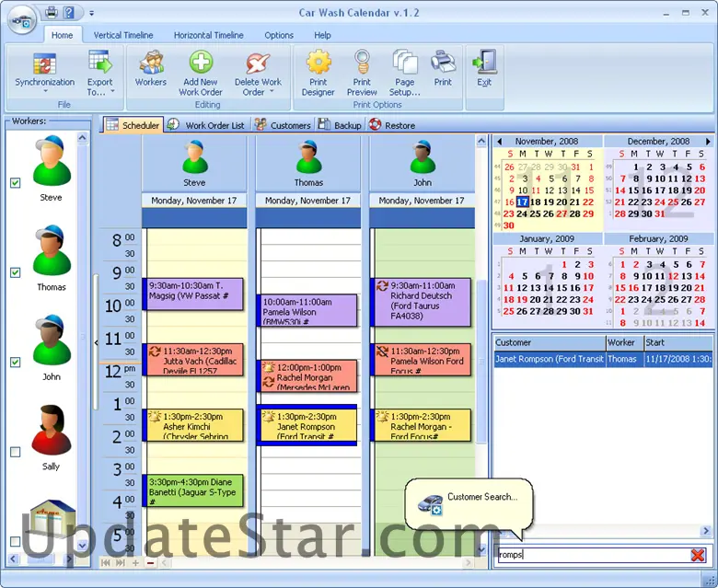Select Janet Rompson 1:30pm appointment
This screenshot has width=718, height=588.
[x=307, y=425]
